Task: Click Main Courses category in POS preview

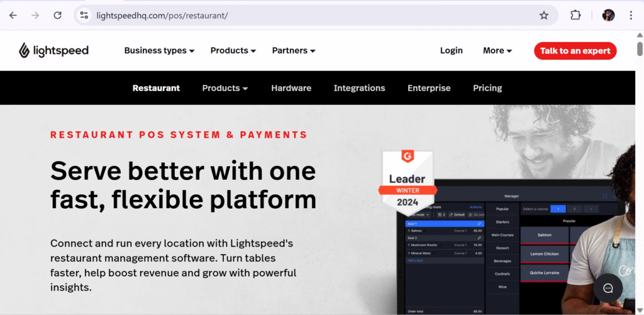Action: (x=502, y=235)
